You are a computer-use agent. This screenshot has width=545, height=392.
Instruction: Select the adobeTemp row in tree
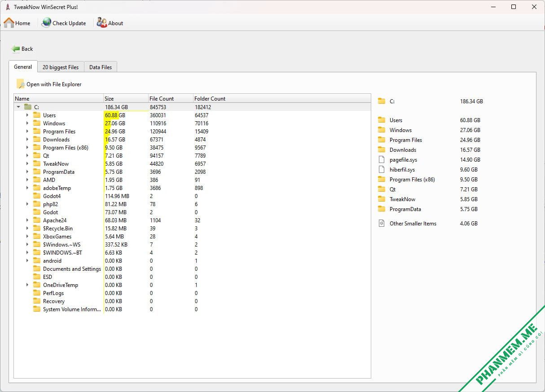coord(192,188)
